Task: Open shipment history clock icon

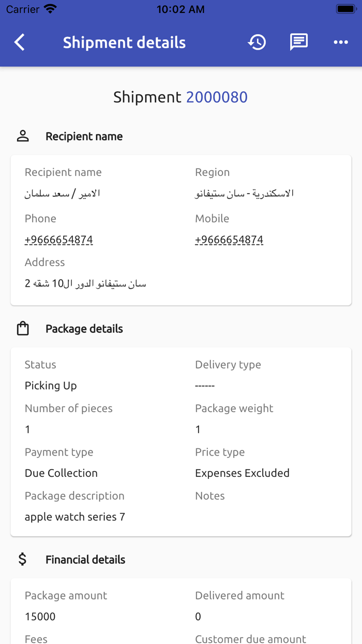Action: tap(257, 42)
